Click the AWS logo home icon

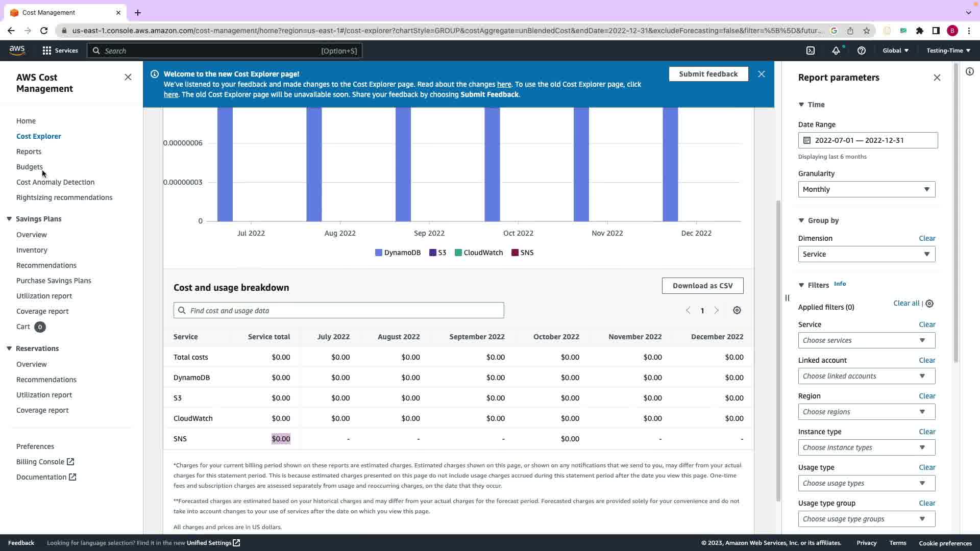tap(17, 50)
